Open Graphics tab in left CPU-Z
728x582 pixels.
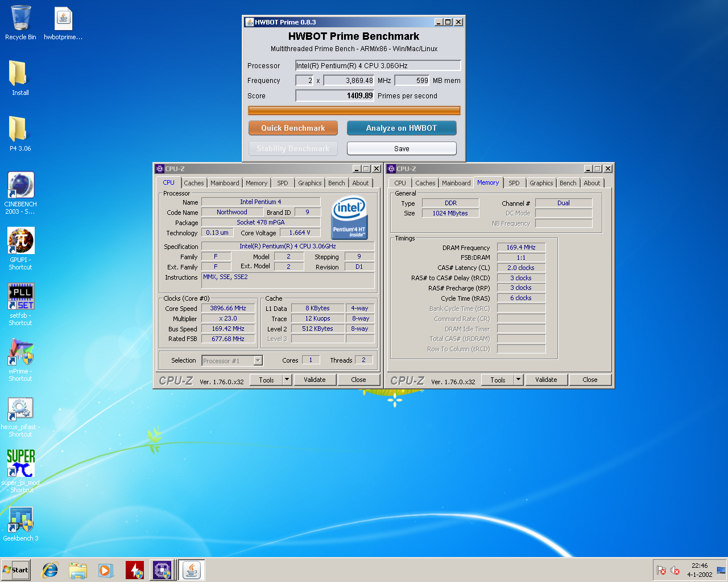tap(310, 183)
